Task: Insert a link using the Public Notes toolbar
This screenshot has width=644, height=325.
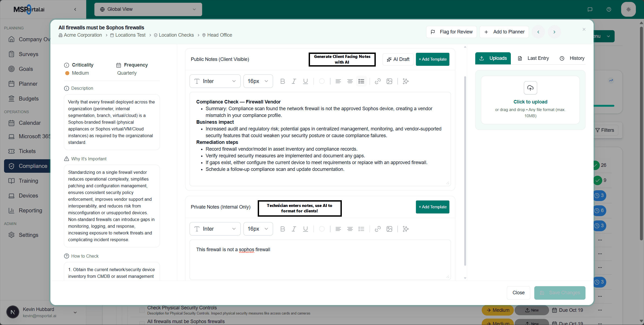Action: pyautogui.click(x=377, y=81)
